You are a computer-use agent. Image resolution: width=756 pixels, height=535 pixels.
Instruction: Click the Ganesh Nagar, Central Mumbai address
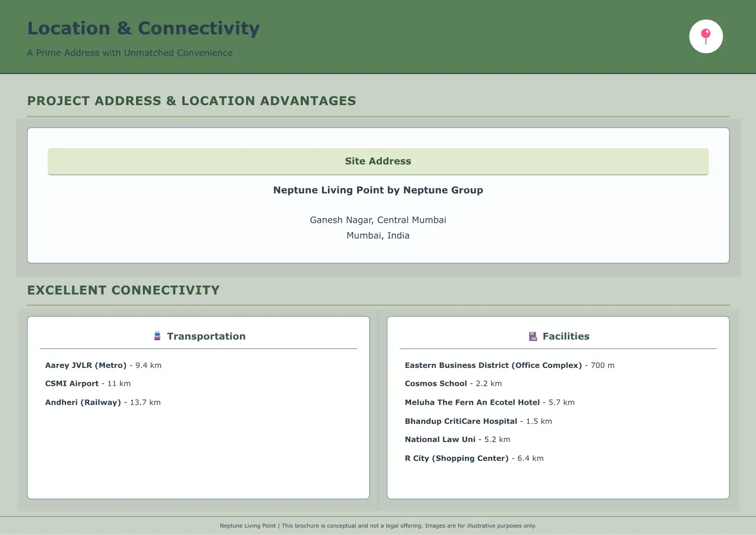(x=378, y=220)
